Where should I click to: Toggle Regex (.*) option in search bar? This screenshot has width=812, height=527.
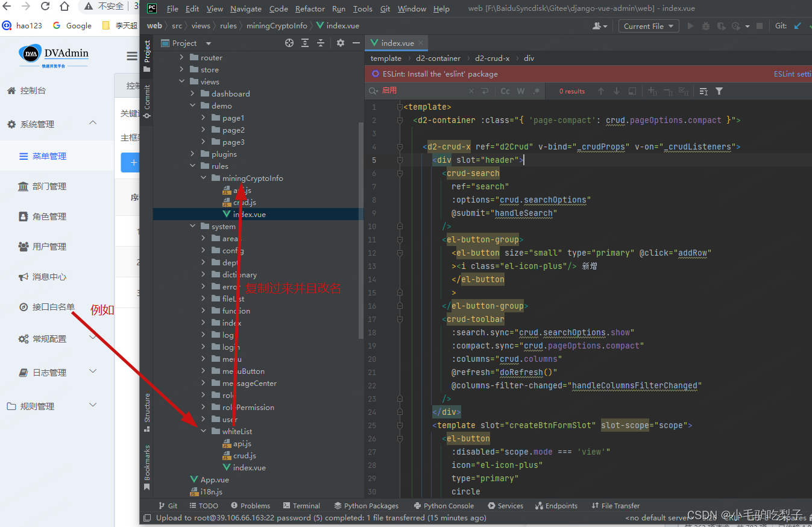coord(535,91)
